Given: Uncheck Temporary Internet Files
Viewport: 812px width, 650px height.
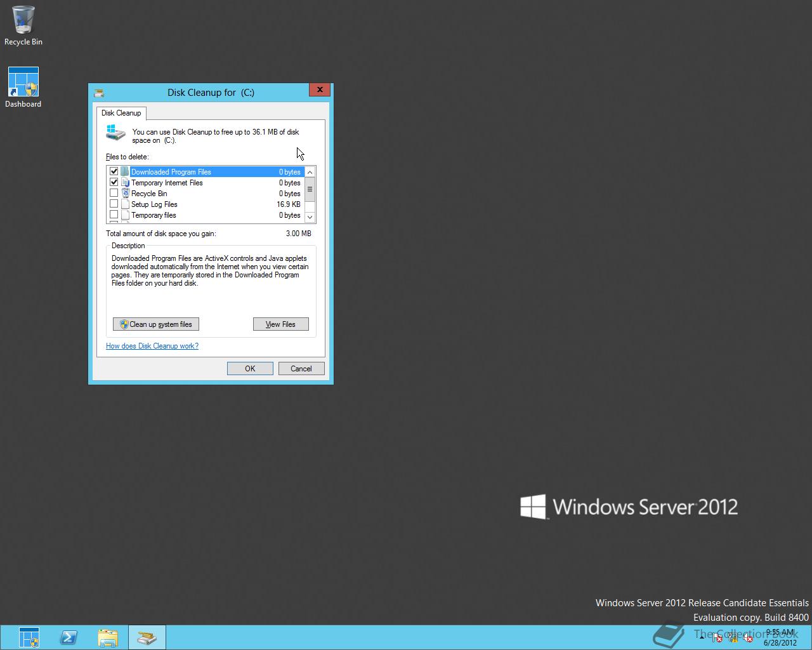Looking at the screenshot, I should [114, 182].
